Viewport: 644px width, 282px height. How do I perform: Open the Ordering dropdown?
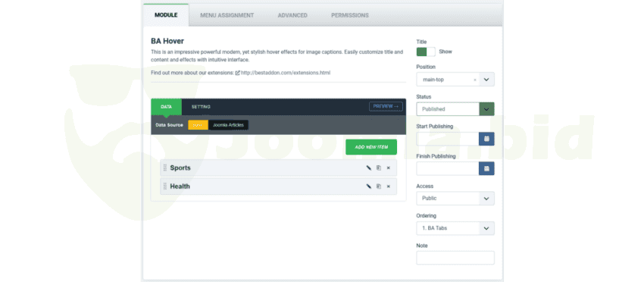click(455, 228)
